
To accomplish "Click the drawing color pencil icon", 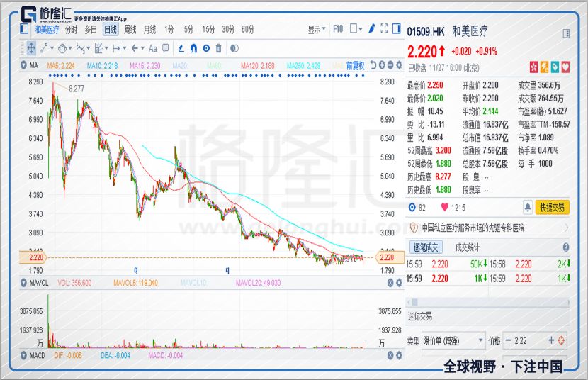I will pos(181,48).
